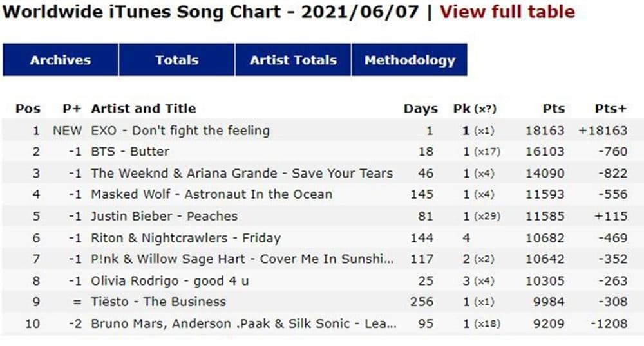644x346 pixels.
Task: Switch to the Archives tab
Action: point(61,60)
